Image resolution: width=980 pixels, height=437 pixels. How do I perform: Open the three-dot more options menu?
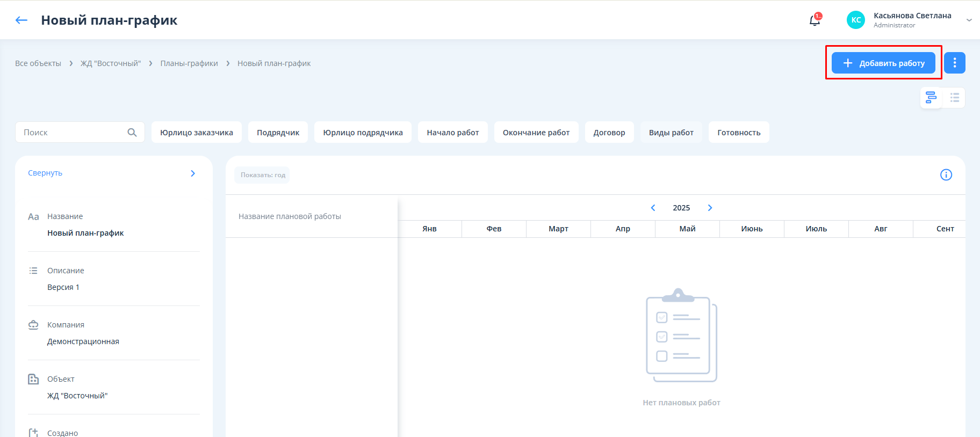click(x=954, y=63)
